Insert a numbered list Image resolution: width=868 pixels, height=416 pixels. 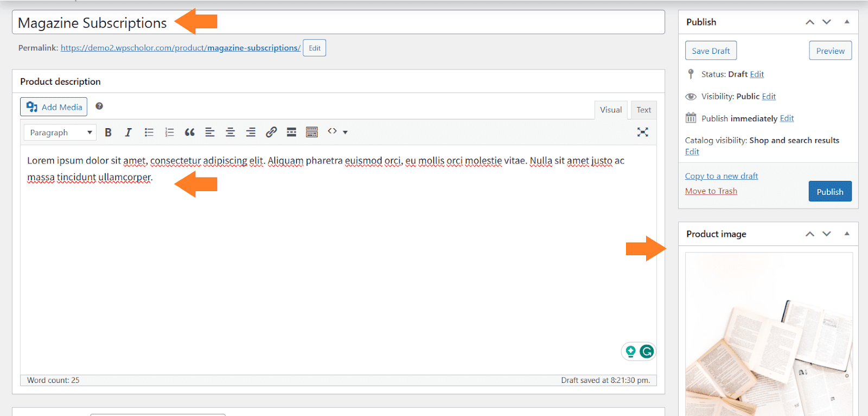[169, 132]
